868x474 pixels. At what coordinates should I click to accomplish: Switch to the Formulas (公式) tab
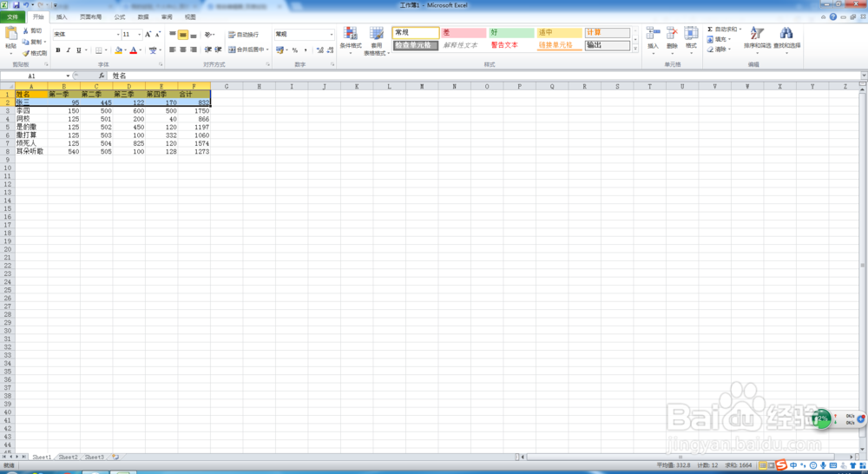click(x=120, y=17)
